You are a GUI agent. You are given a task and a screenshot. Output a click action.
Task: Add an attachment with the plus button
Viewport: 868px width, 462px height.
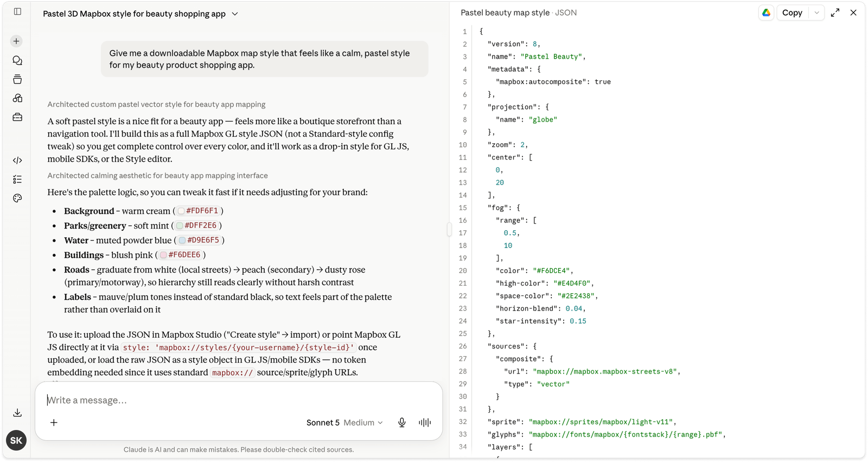(x=54, y=422)
